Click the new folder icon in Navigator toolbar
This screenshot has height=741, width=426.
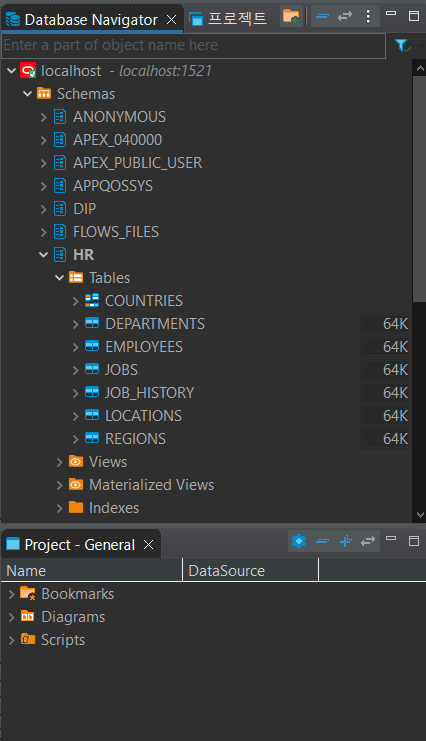click(x=291, y=16)
